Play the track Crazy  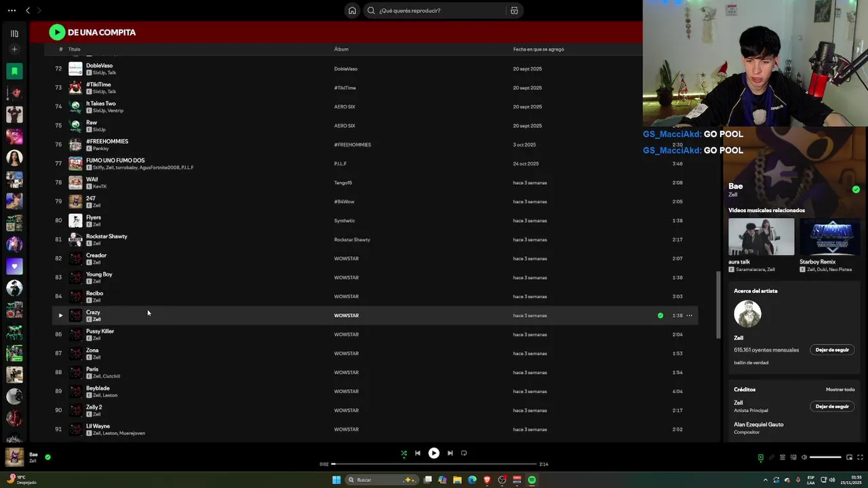click(x=60, y=315)
